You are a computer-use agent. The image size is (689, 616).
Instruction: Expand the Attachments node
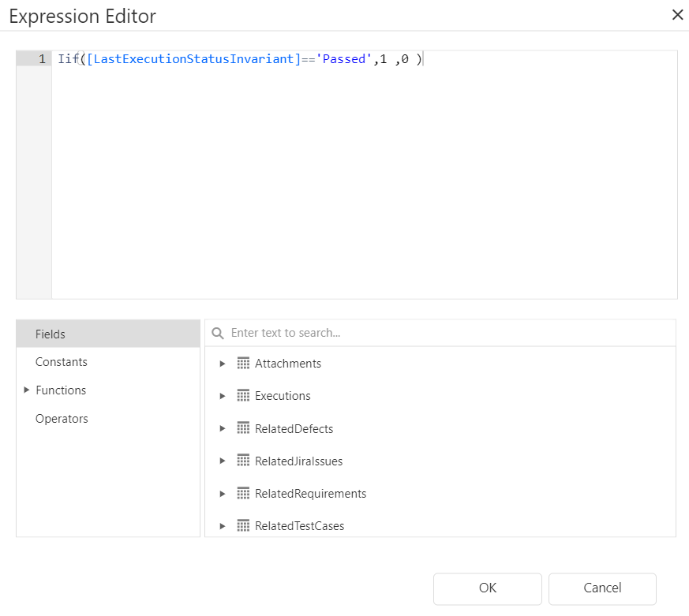pos(223,364)
